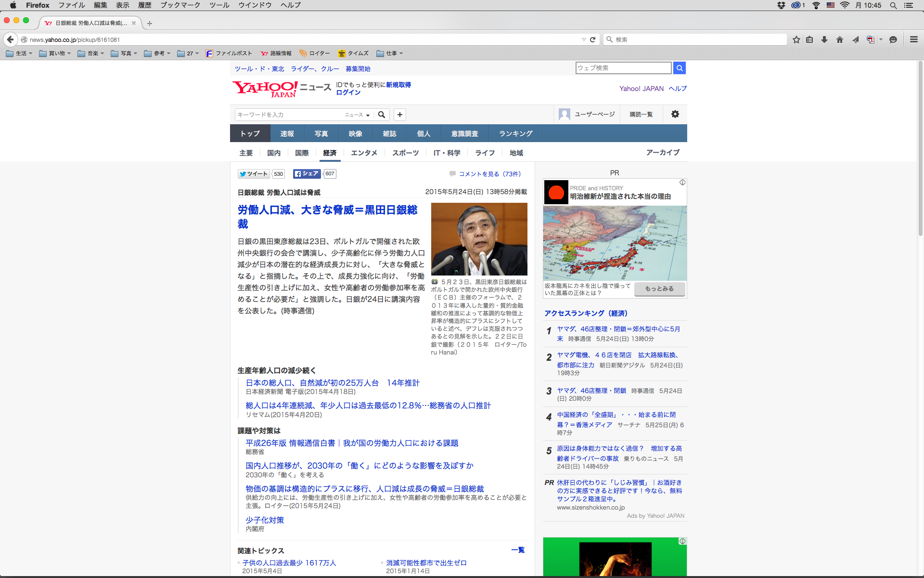Click the blue web search magnifier button
This screenshot has height=578, width=924.
[x=679, y=68]
